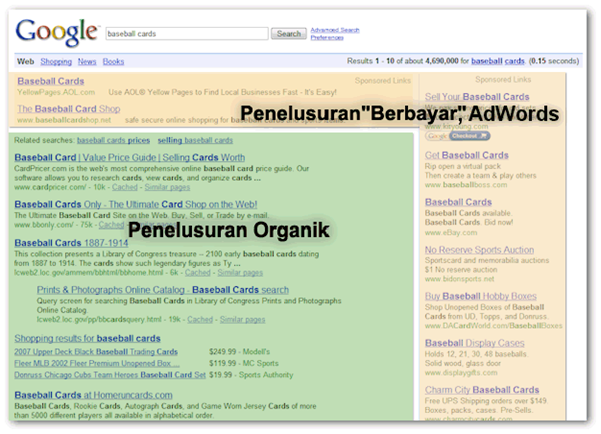Screen dimensions: 601x434
Task: Open Baseball Cards at Homeruncards.com result
Action: [x=94, y=395]
